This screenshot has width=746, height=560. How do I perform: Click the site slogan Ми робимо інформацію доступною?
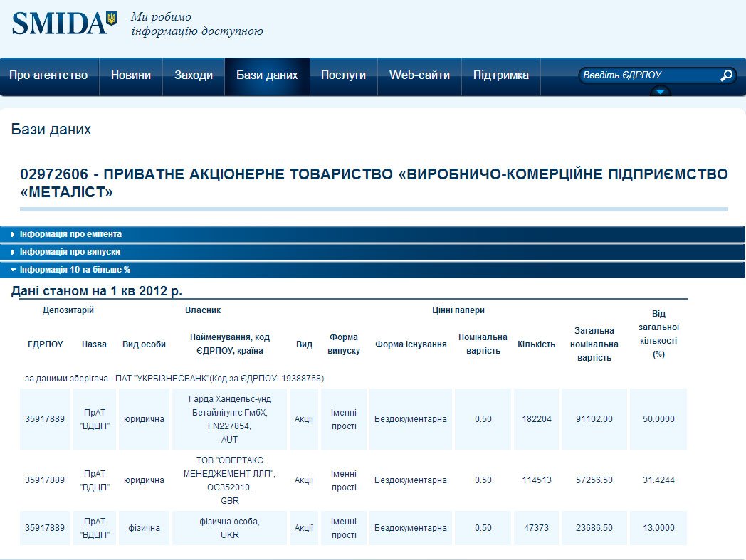tap(197, 23)
